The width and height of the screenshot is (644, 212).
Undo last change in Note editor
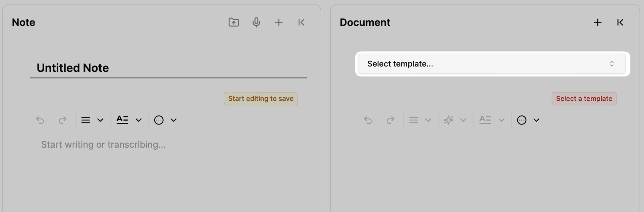[40, 120]
